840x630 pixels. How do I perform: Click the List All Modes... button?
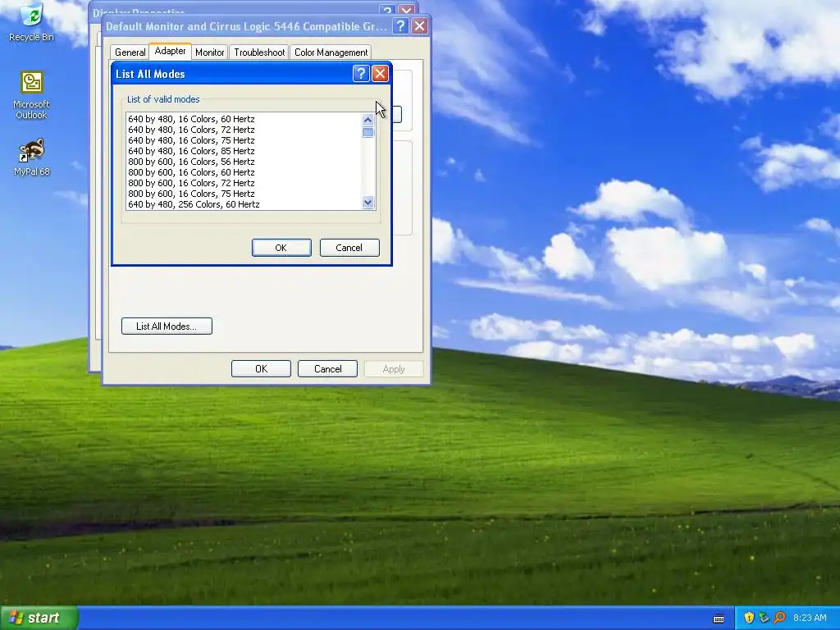click(167, 326)
